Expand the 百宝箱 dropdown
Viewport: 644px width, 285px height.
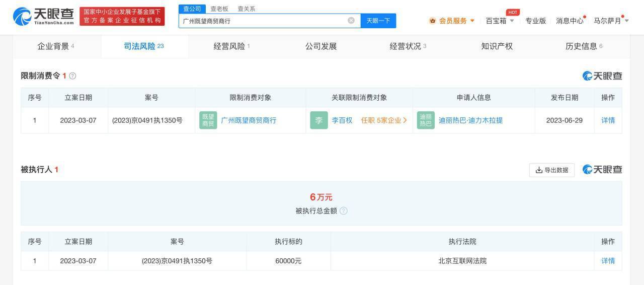pyautogui.click(x=500, y=21)
